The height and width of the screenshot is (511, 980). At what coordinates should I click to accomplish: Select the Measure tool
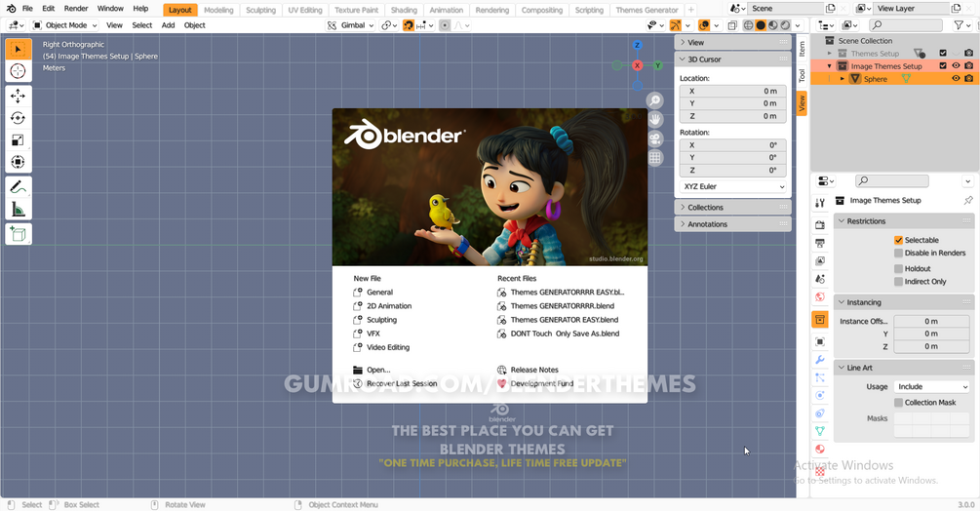(x=19, y=210)
